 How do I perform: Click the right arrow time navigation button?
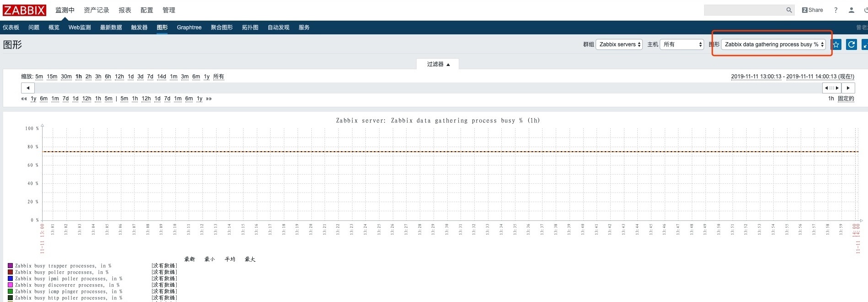pyautogui.click(x=848, y=88)
